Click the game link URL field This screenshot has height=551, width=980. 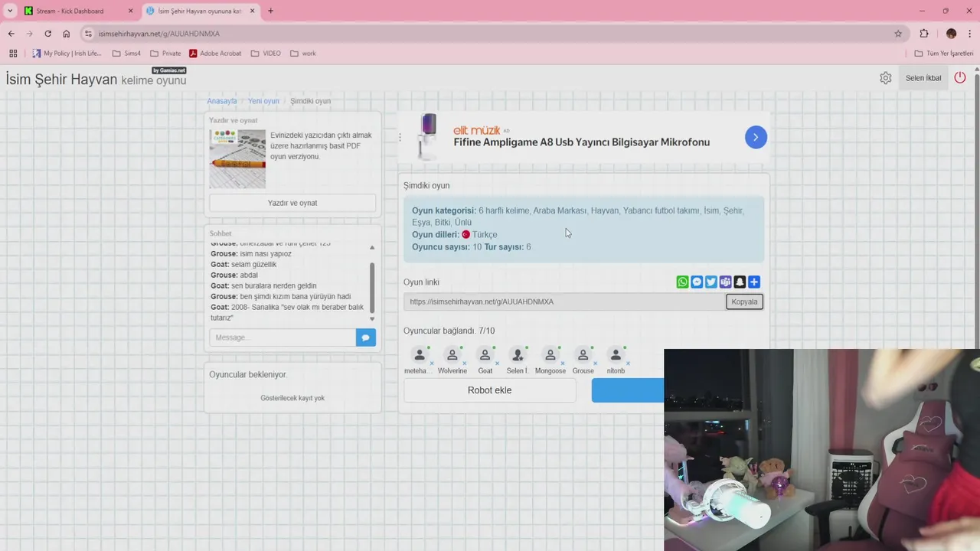click(x=564, y=302)
